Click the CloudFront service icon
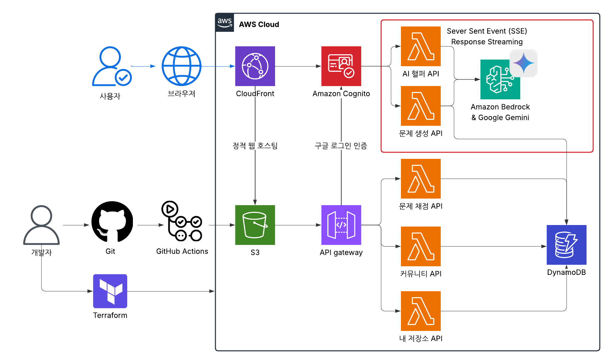 255,66
